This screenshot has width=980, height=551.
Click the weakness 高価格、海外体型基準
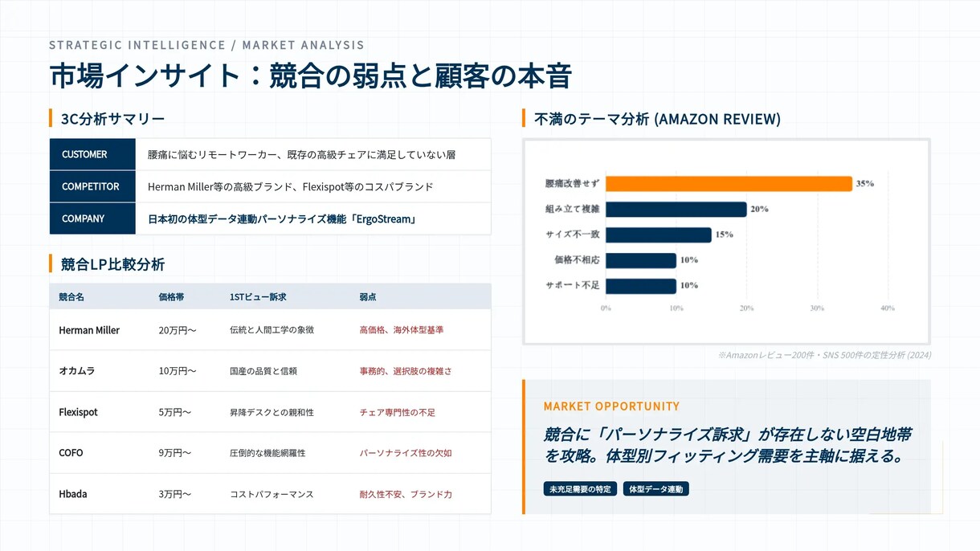point(402,330)
